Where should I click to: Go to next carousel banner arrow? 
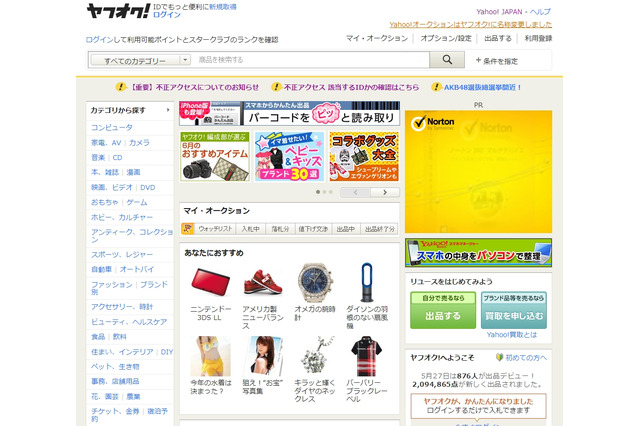pyautogui.click(x=385, y=192)
